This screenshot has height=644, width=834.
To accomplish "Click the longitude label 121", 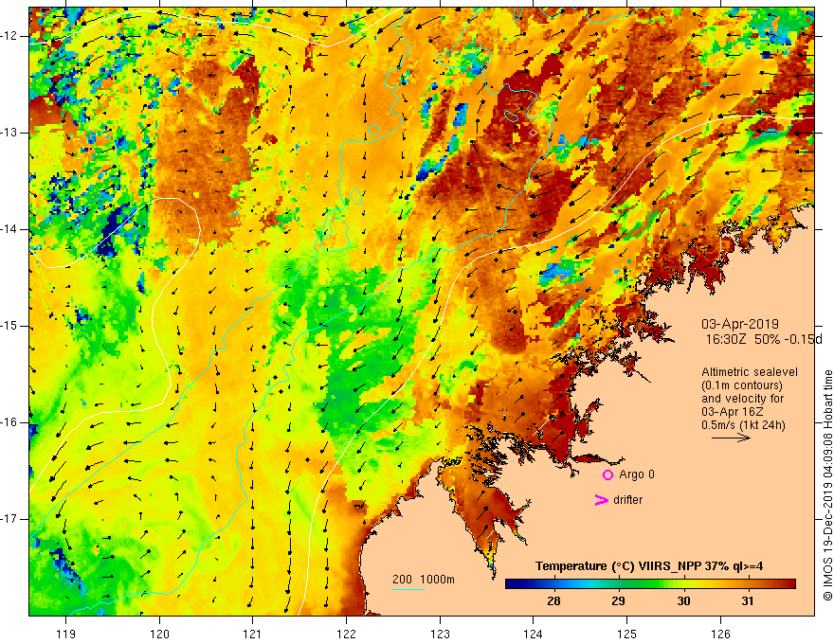I will coord(253,634).
